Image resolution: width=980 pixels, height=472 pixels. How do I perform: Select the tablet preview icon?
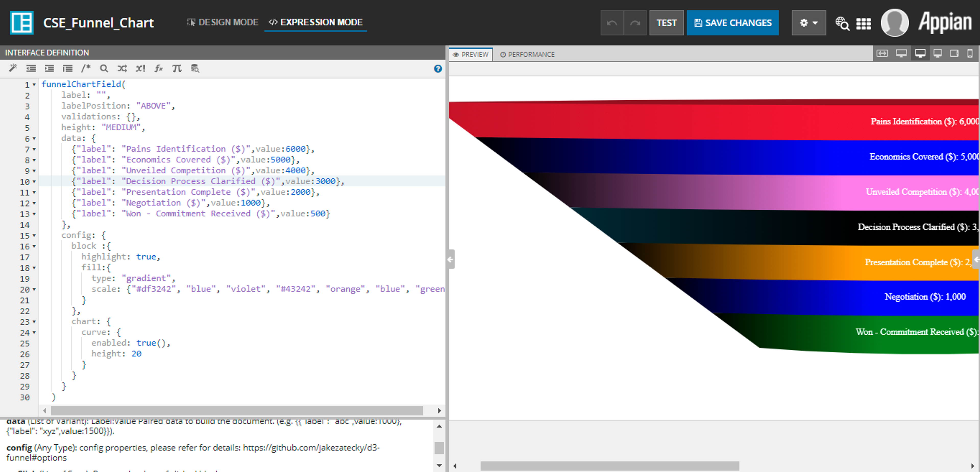point(954,54)
